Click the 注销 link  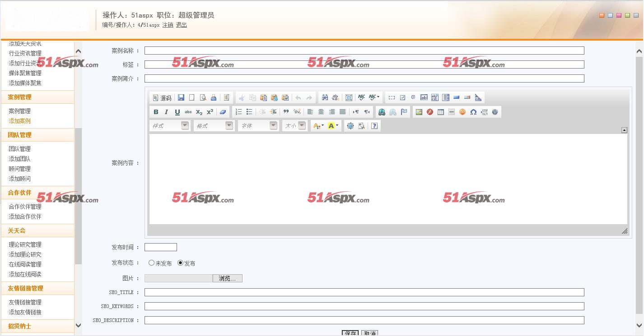[x=168, y=25]
